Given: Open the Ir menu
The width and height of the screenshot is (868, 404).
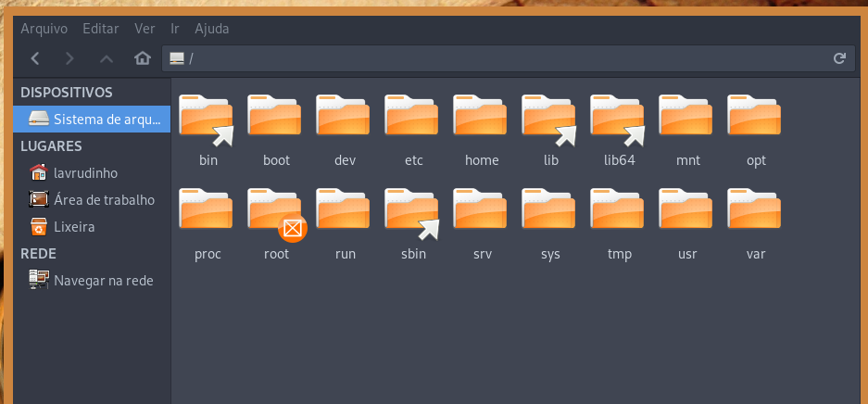Looking at the screenshot, I should click(175, 29).
